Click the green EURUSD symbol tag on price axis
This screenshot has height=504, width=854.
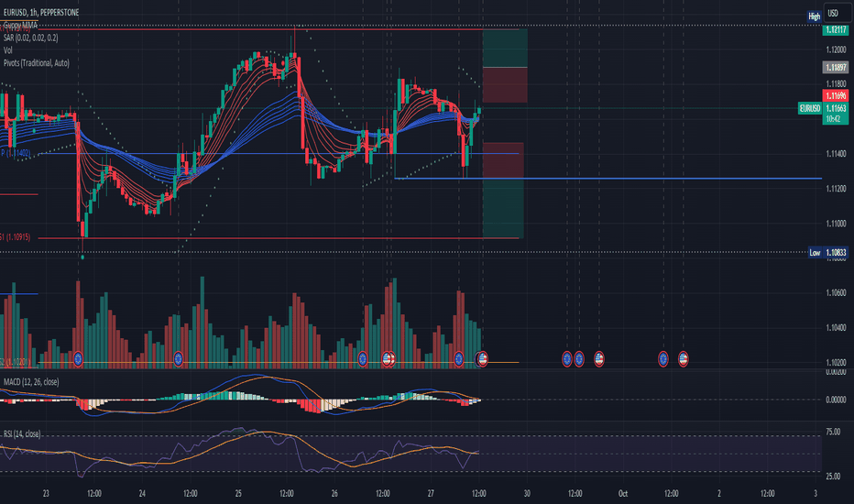809,108
